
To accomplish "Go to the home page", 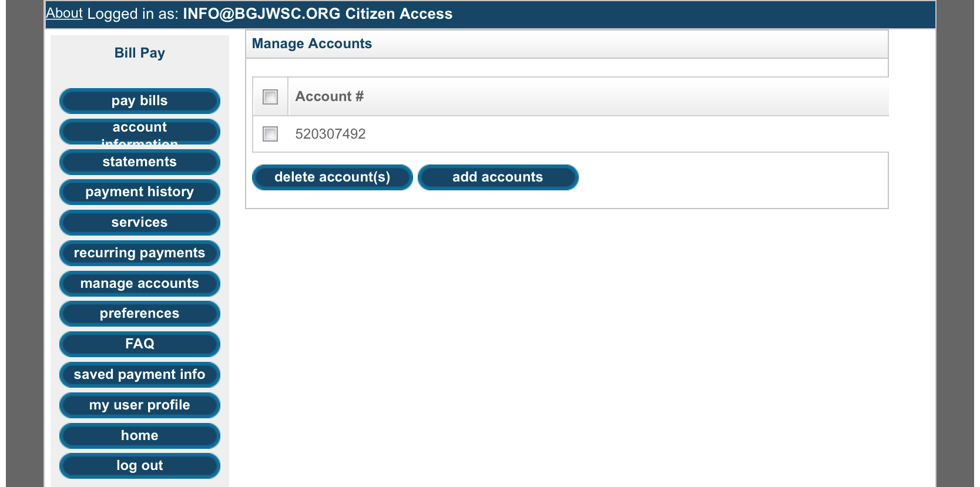I will click(x=140, y=436).
